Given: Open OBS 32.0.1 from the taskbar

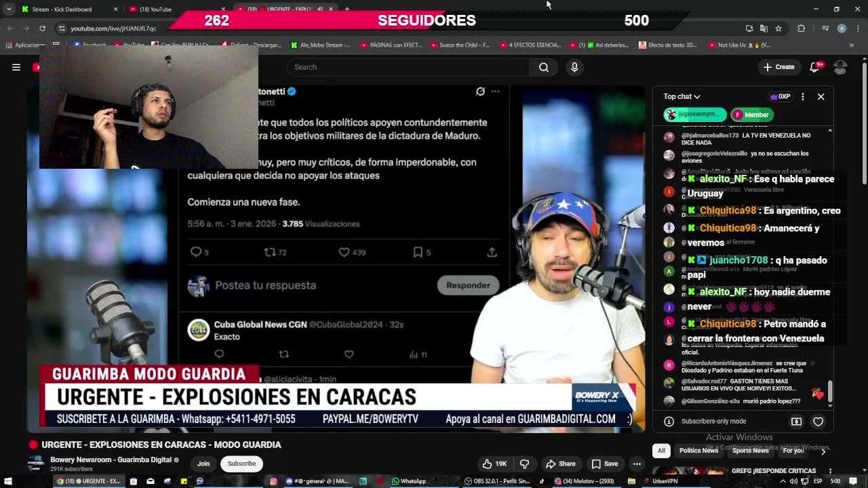Looking at the screenshot, I should tap(497, 481).
